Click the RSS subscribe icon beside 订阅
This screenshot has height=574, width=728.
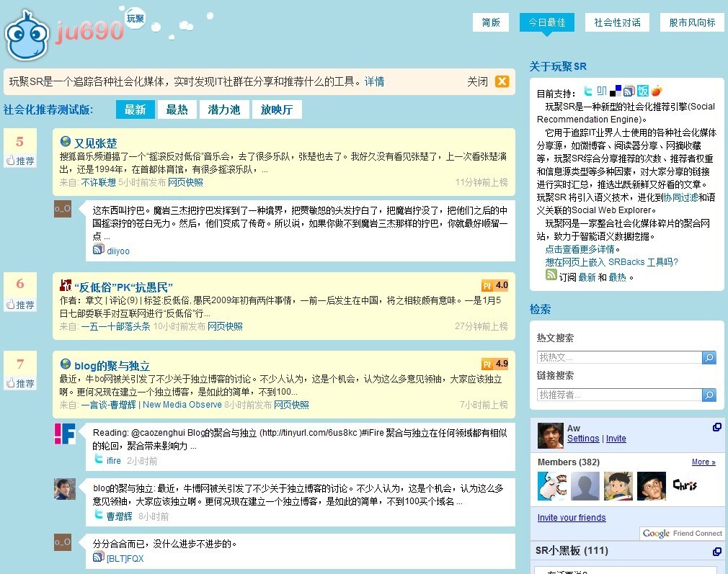(x=551, y=275)
